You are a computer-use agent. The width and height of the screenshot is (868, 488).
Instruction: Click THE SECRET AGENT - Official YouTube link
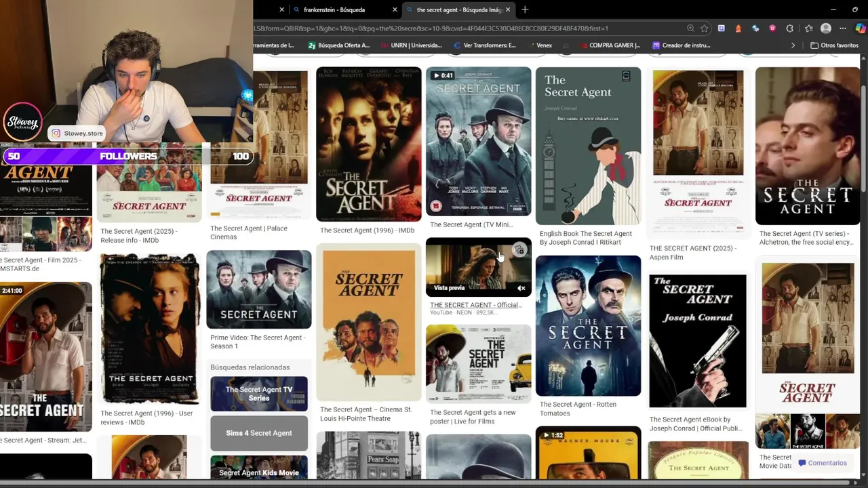475,305
